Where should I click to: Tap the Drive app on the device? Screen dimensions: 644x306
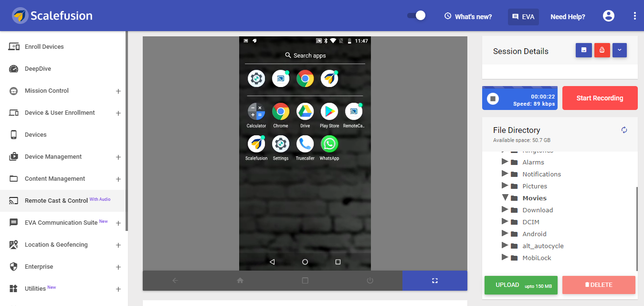point(305,115)
